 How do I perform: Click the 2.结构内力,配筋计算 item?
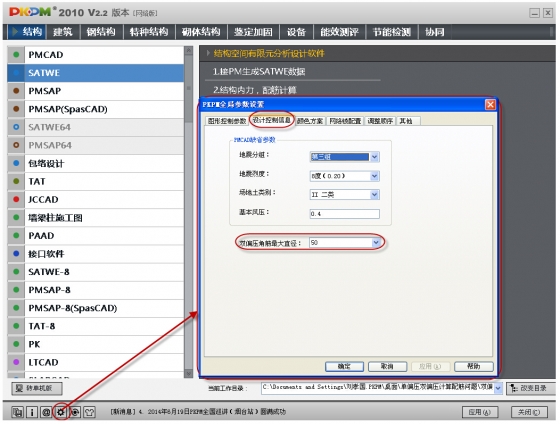pos(255,90)
